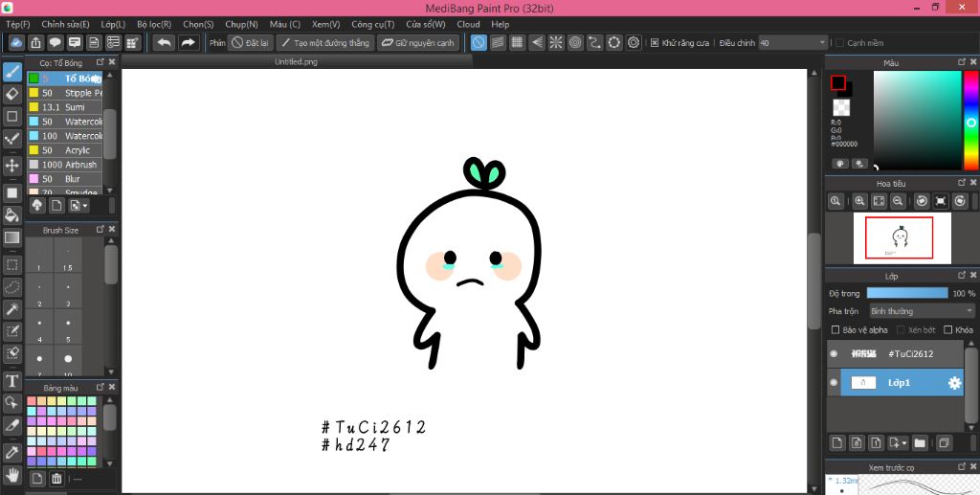Image resolution: width=980 pixels, height=495 pixels.
Task: Enable Khóa layer lock checkbox
Action: (x=948, y=329)
